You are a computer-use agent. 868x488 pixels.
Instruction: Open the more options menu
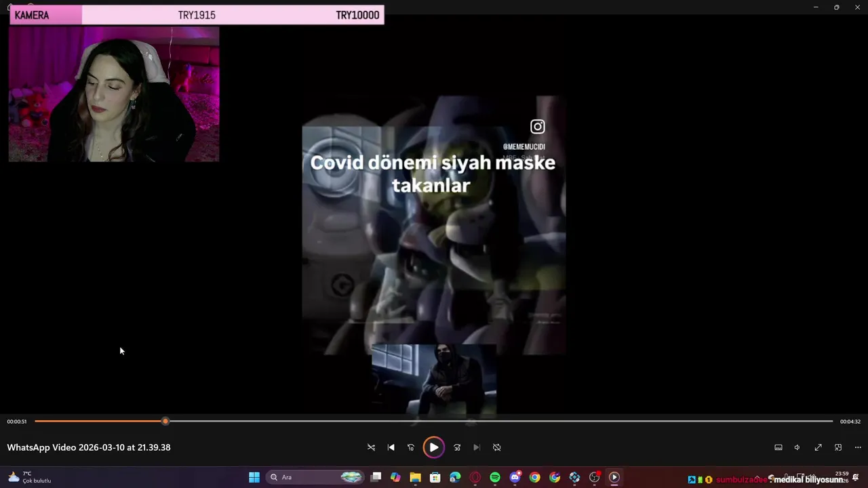[x=858, y=447]
